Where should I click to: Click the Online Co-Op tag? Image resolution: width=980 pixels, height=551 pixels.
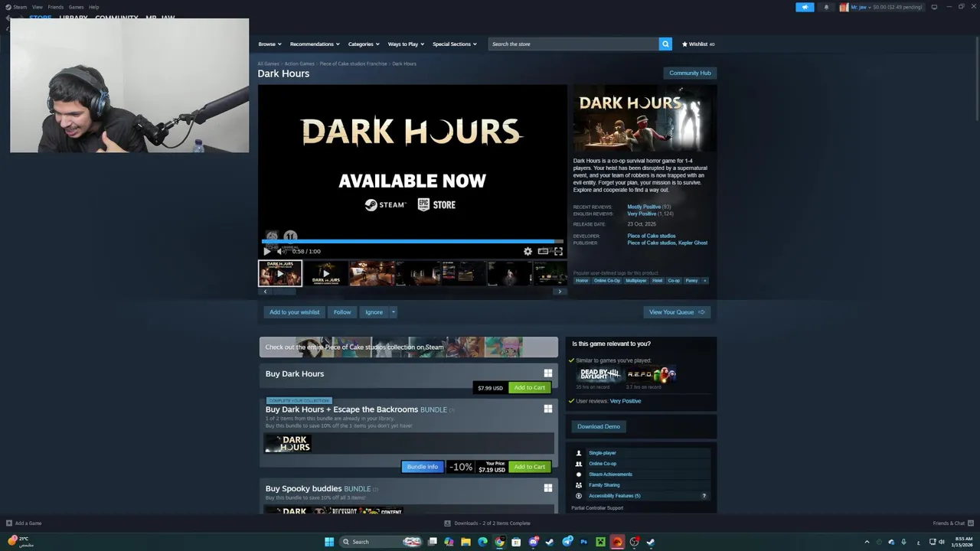pyautogui.click(x=607, y=281)
